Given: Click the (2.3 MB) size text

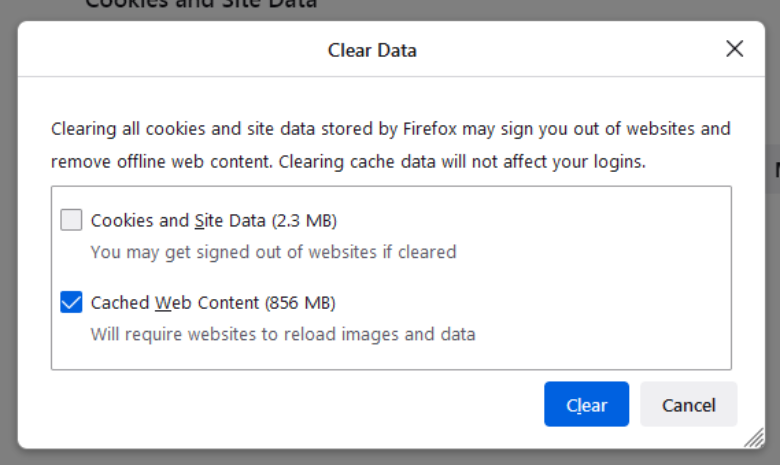Looking at the screenshot, I should coord(304,220).
